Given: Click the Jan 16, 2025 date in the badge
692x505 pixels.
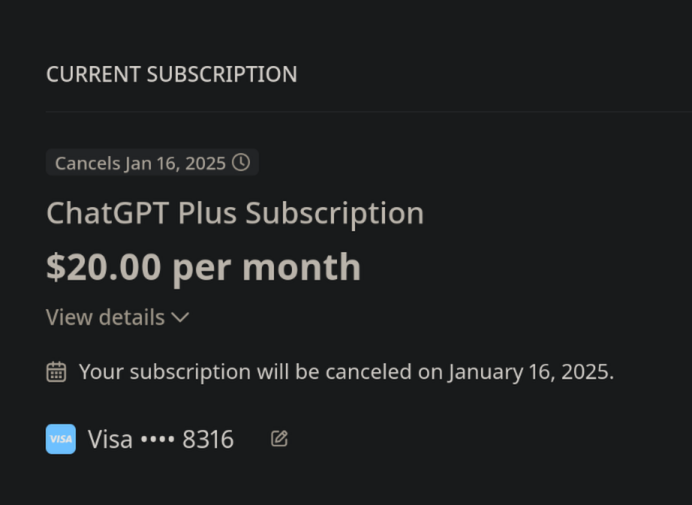Looking at the screenshot, I should click(x=175, y=163).
